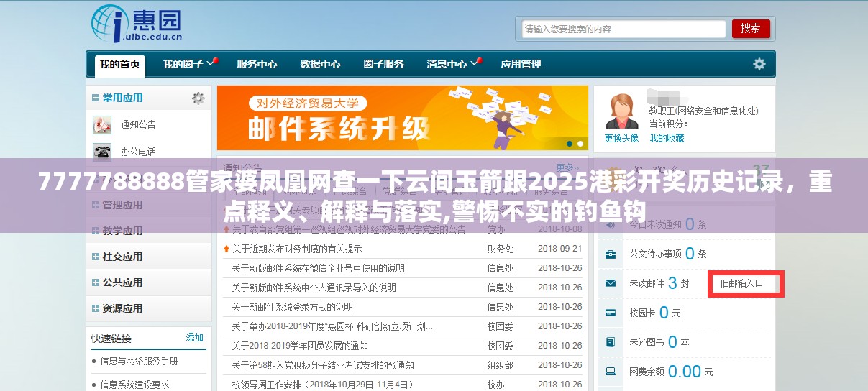Click the 校园卡 balance value 0
Viewport: 868px width, 391px height.
coord(664,313)
